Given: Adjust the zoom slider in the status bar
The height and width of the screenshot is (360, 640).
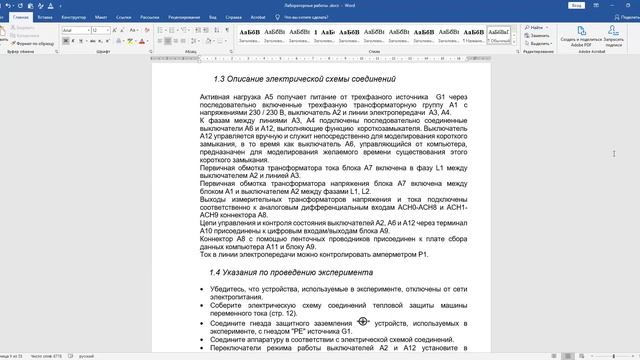Looking at the screenshot, I should pos(613,356).
